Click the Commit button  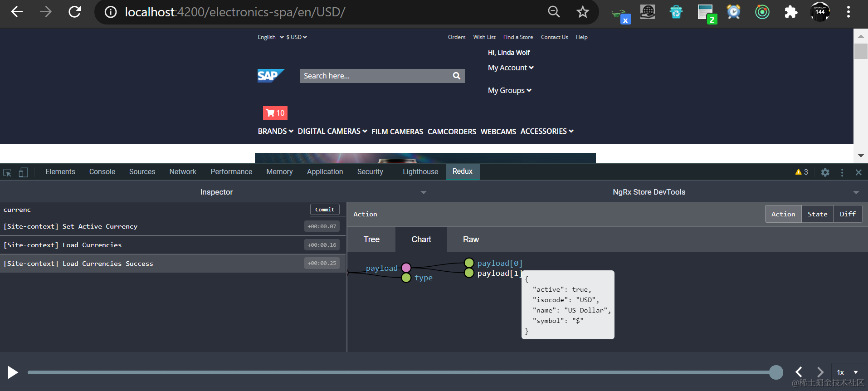point(325,210)
